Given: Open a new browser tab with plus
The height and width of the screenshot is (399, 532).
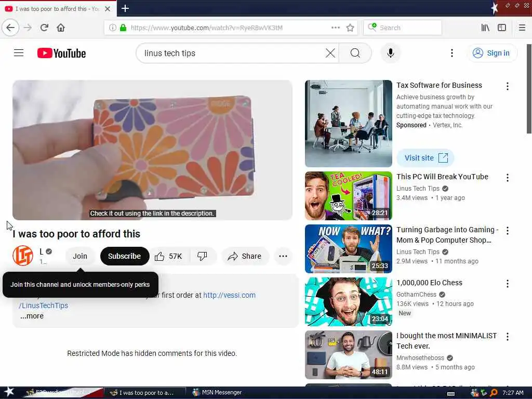Looking at the screenshot, I should (x=125, y=8).
